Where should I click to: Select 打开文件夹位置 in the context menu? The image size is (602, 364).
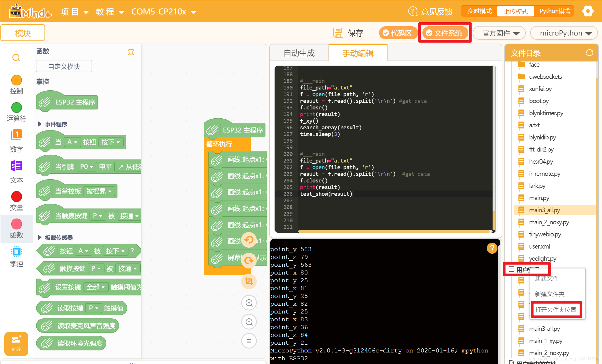coord(556,309)
